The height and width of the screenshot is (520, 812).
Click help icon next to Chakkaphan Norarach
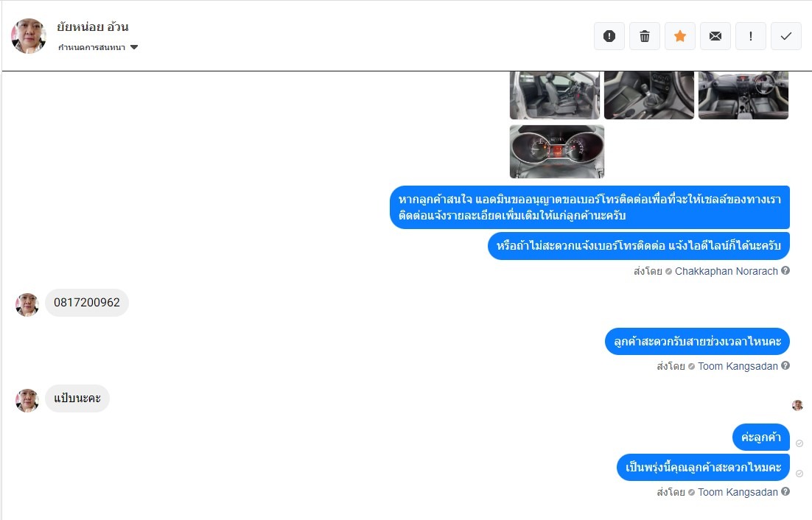(785, 270)
